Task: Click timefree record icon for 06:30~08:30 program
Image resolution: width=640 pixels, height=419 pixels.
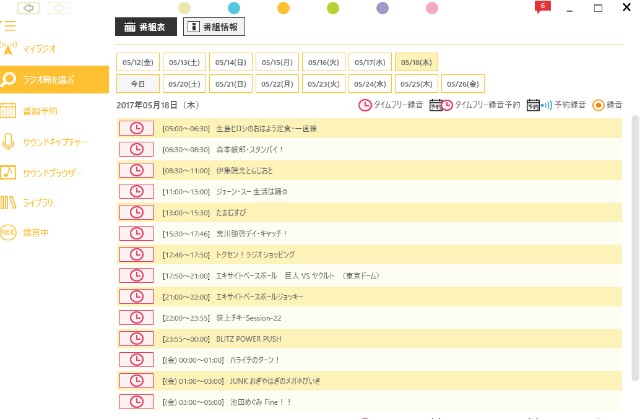Action: click(x=136, y=149)
